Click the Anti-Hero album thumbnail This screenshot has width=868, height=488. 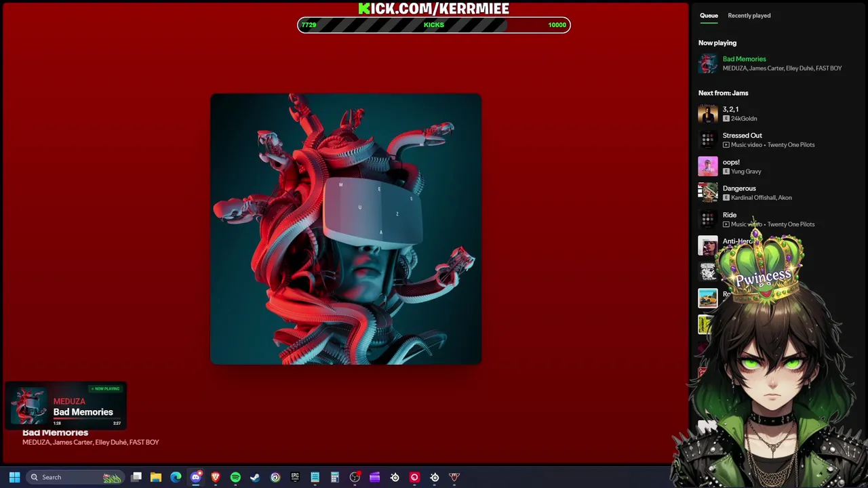[708, 246]
